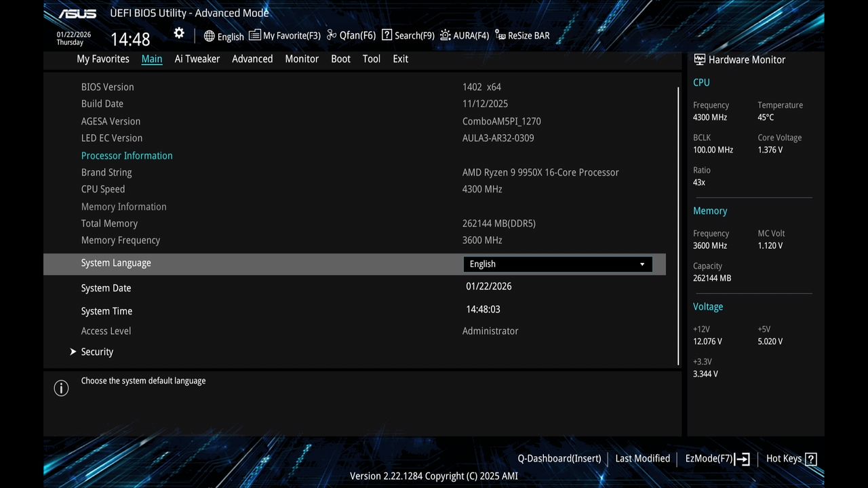Click the ReSize BAR icon
Image resolution: width=868 pixels, height=488 pixels.
coord(500,35)
